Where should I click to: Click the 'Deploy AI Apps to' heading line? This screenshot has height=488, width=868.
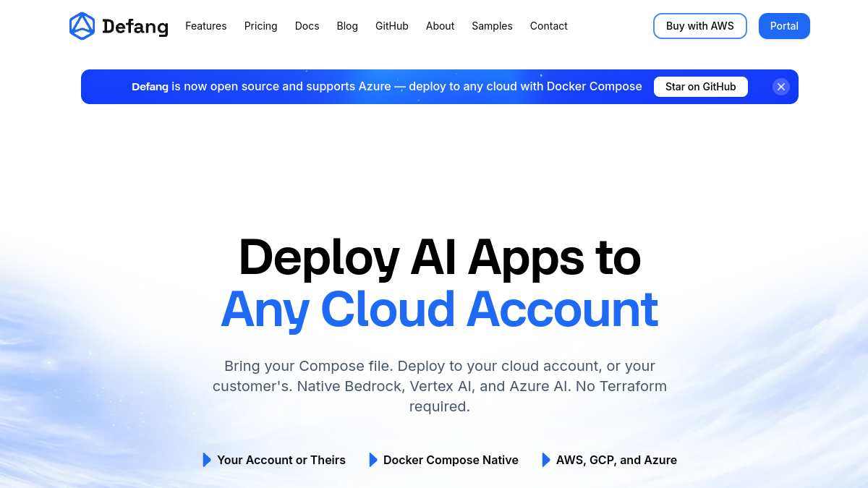tap(440, 257)
